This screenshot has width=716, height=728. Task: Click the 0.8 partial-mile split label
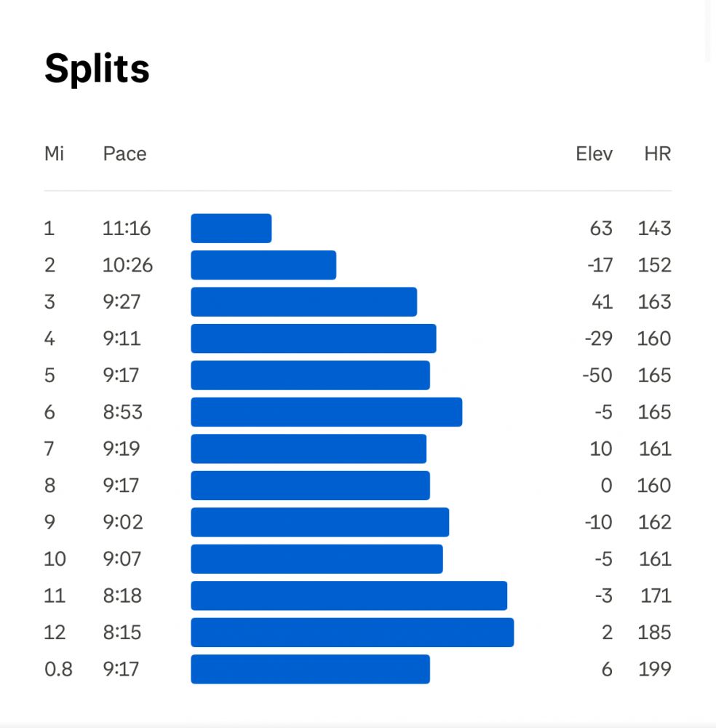[58, 669]
